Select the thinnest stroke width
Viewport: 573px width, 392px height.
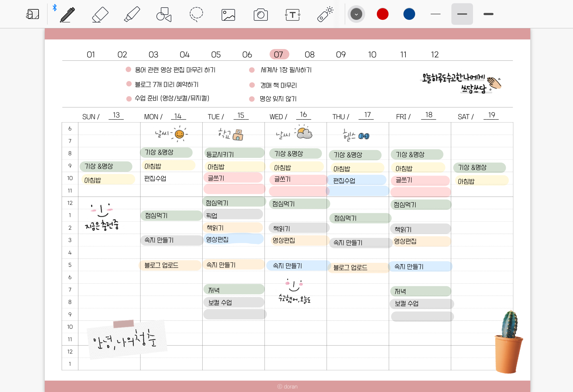(435, 14)
